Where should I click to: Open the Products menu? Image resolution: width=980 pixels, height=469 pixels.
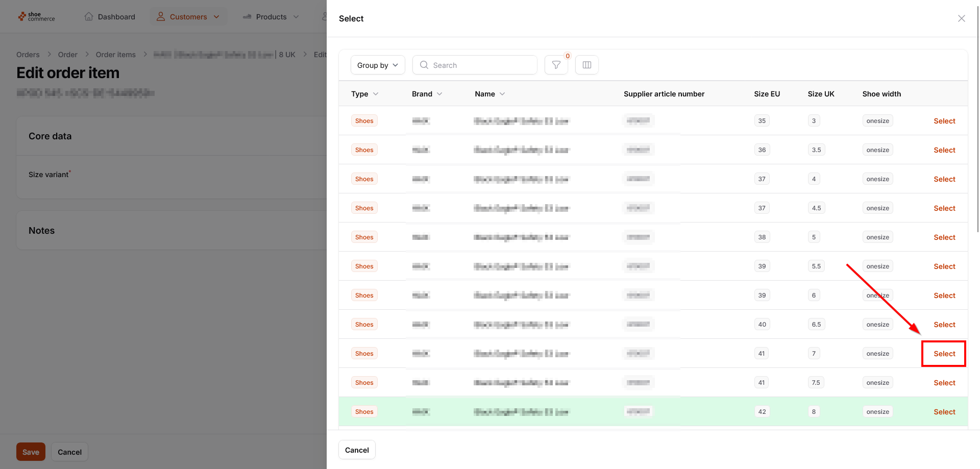coord(271,17)
